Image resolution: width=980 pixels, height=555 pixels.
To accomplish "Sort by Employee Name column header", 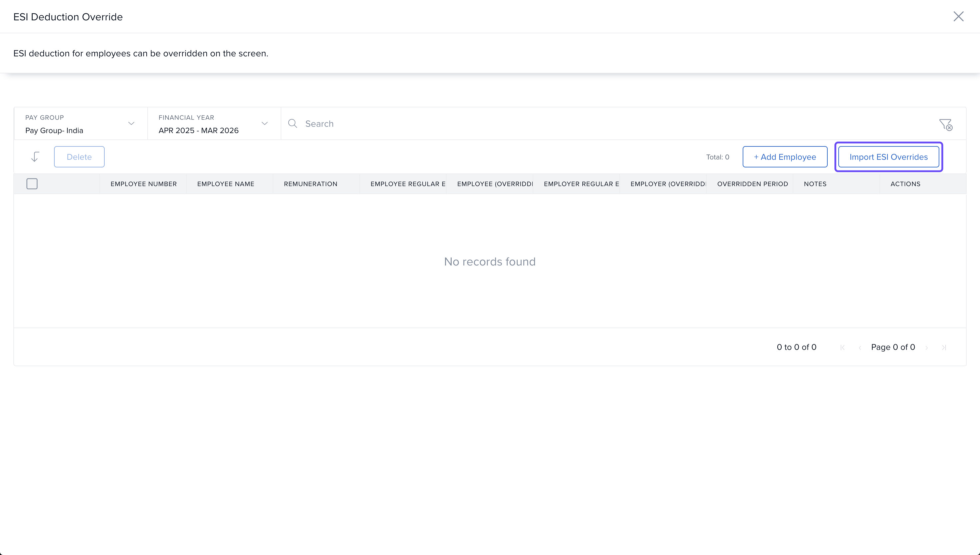I will click(225, 184).
